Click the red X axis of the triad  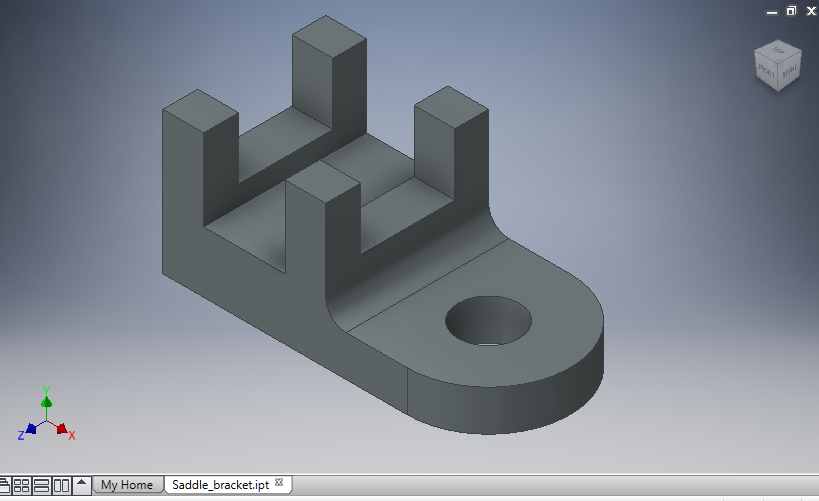coord(64,430)
